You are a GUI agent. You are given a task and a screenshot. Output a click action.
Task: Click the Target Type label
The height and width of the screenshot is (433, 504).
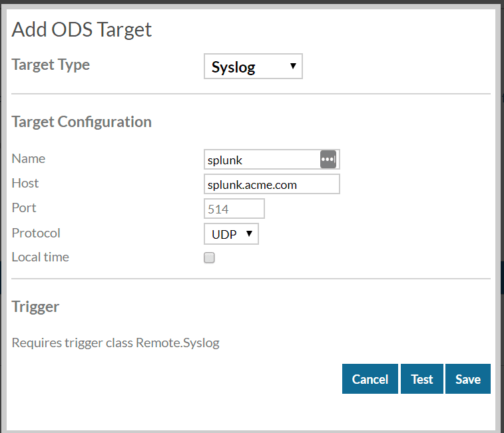[51, 65]
